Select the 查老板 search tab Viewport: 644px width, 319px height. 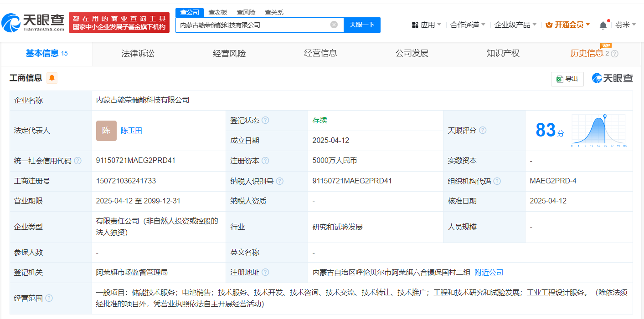218,12
